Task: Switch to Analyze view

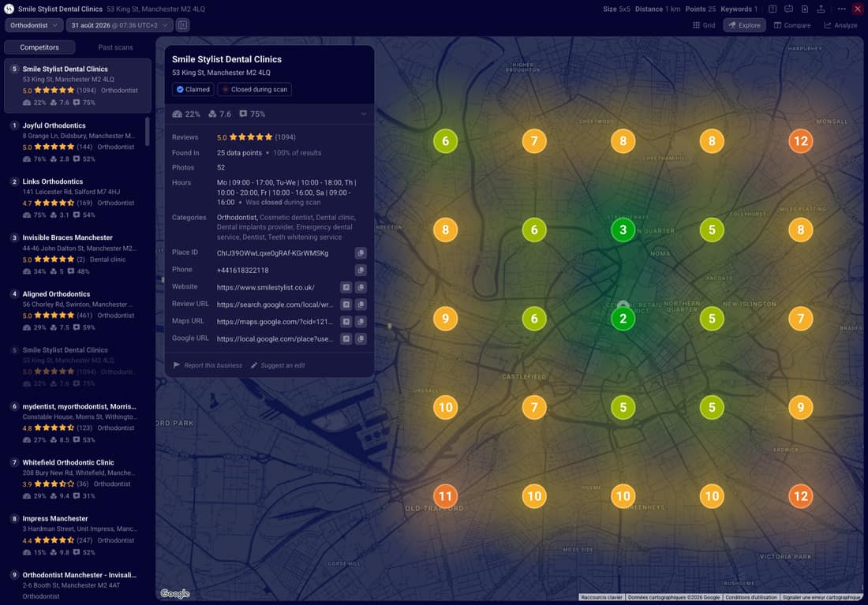Action: click(840, 25)
